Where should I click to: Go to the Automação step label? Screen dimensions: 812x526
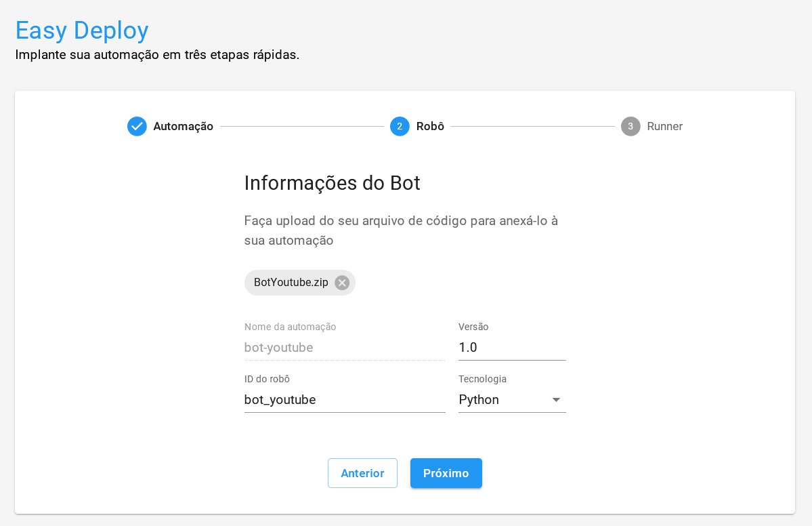pyautogui.click(x=183, y=127)
